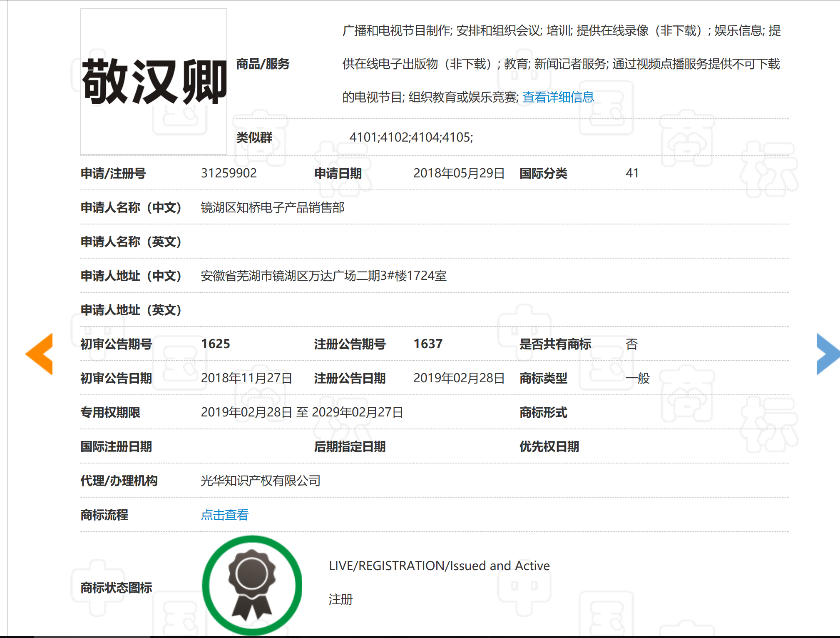Screen dimensions: 840x638
Task: Select registration announcement date 2019年02月28日
Action: click(x=459, y=378)
